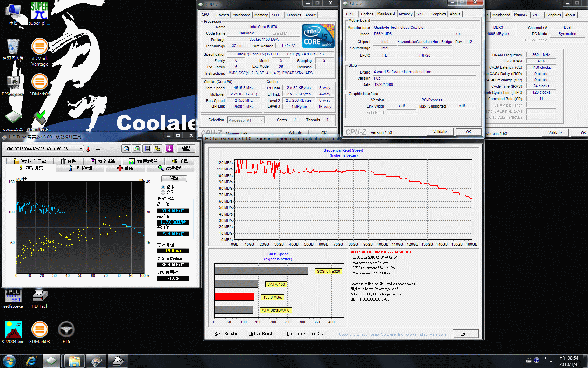This screenshot has width=588, height=368.
Task: Switch to HD Tune folder usage tab
Action: 30,161
